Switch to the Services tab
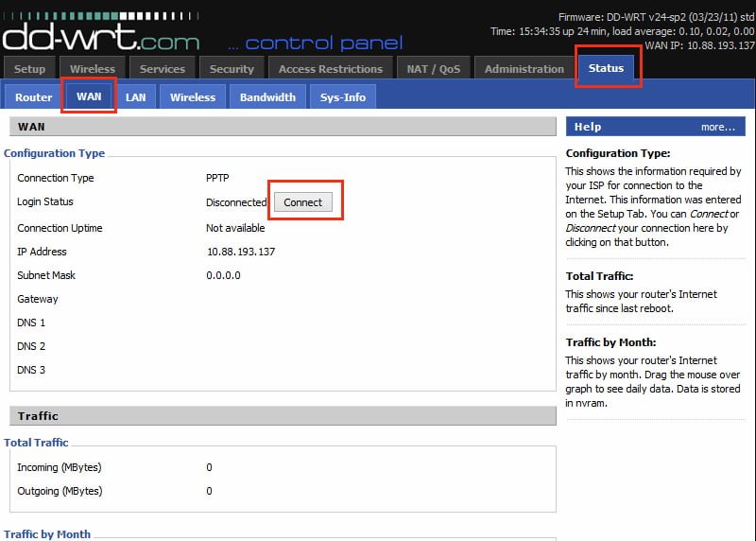756x541 pixels. 163,69
